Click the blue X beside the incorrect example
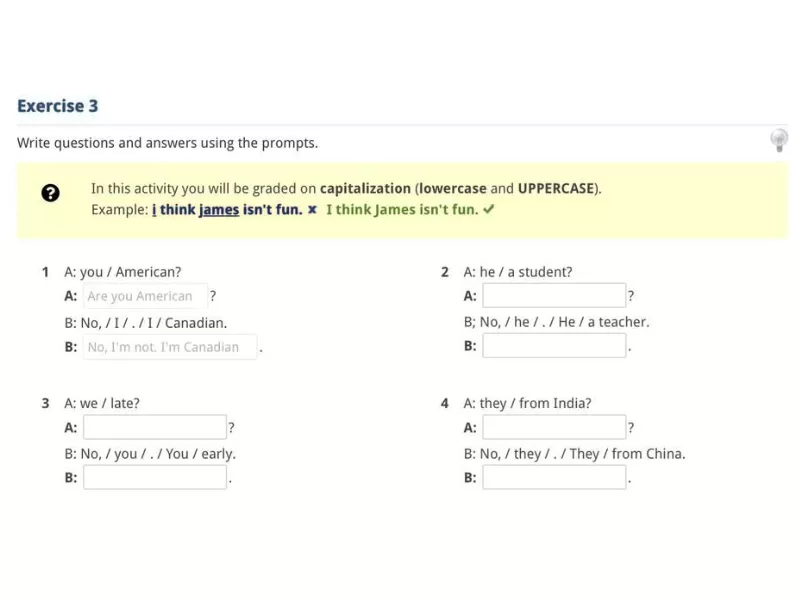The height and width of the screenshot is (600, 800). tap(311, 210)
